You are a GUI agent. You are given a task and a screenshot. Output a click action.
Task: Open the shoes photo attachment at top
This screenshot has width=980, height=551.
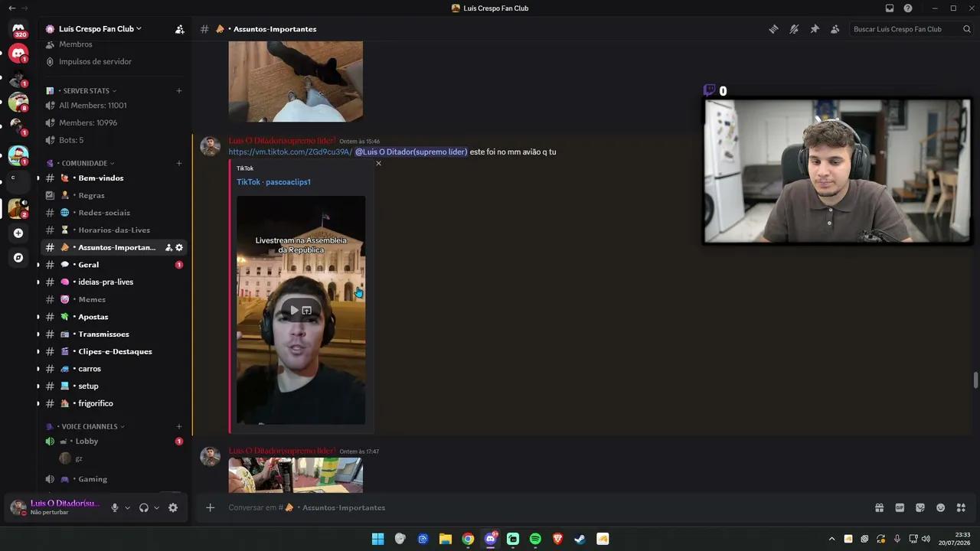point(296,82)
